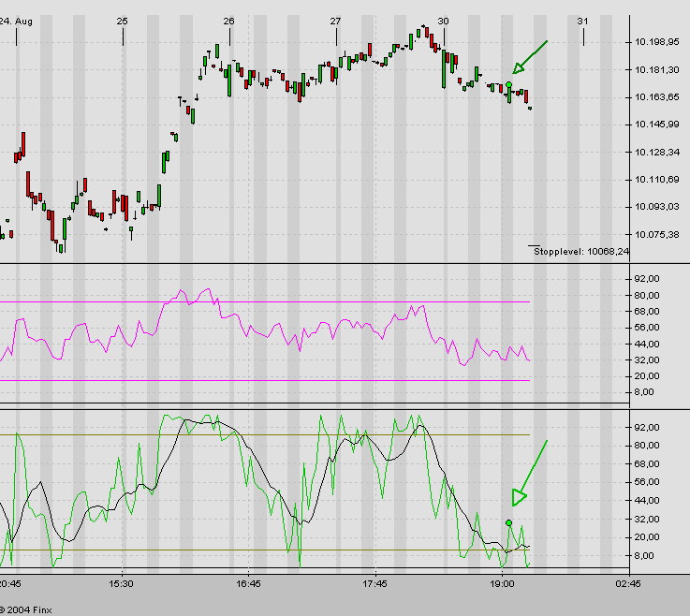Select the date marker labeled 30
The height and width of the screenshot is (616, 690).
click(443, 21)
